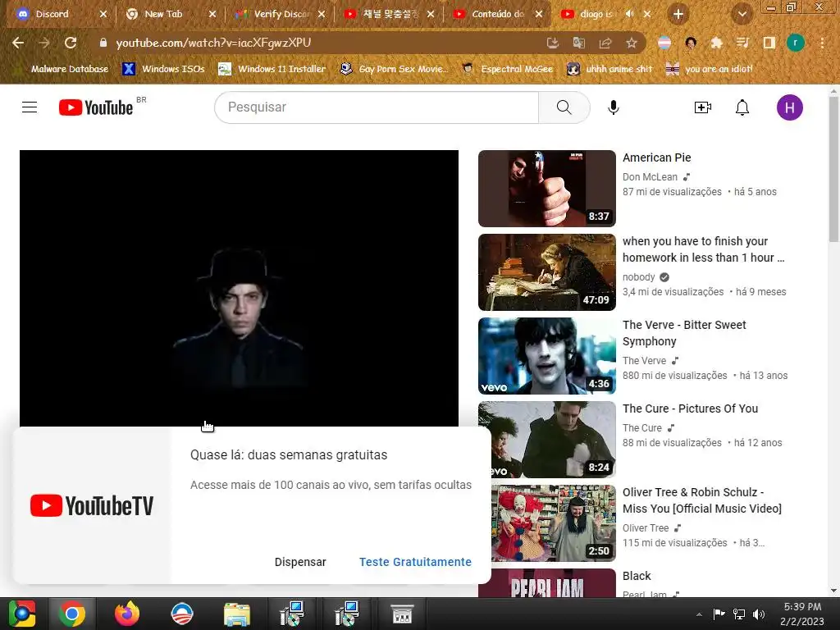840x630 pixels.
Task: Open the YouTube guide hamburger menu
Action: pos(30,107)
